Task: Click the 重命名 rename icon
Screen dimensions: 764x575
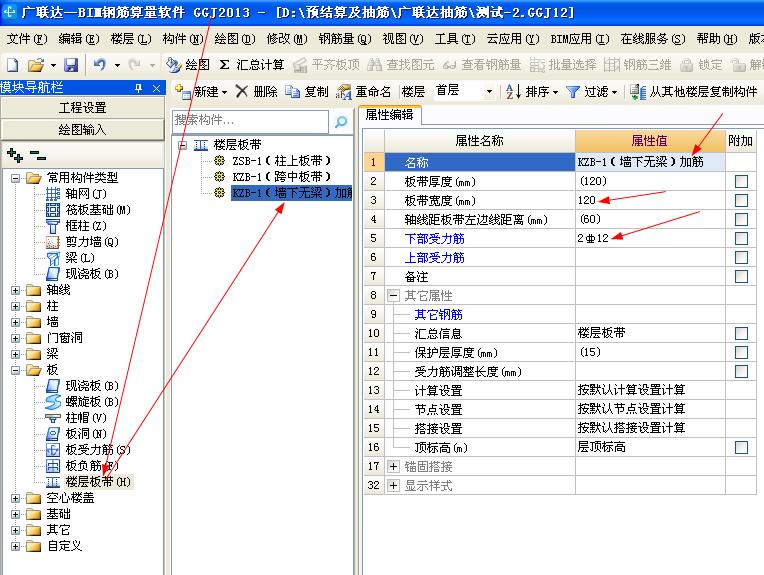Action: [x=344, y=92]
